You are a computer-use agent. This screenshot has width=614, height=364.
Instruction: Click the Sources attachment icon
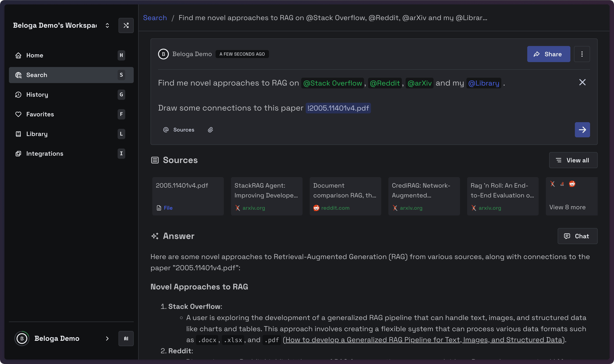tap(210, 130)
